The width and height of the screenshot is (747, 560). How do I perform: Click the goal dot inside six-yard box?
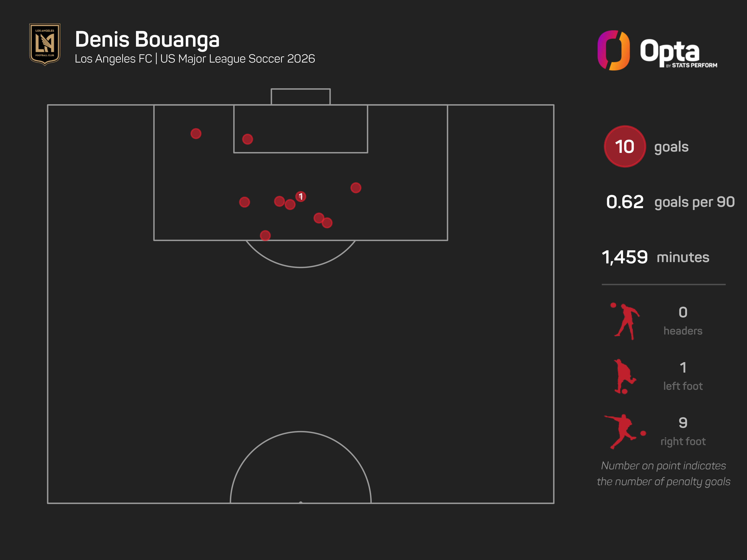point(247,139)
